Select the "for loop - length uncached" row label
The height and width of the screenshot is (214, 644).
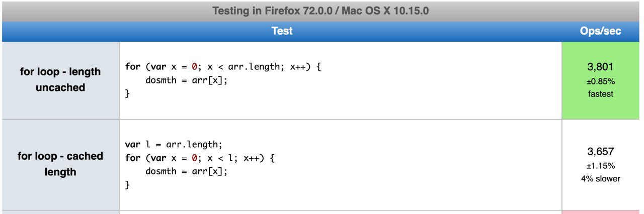[60, 80]
